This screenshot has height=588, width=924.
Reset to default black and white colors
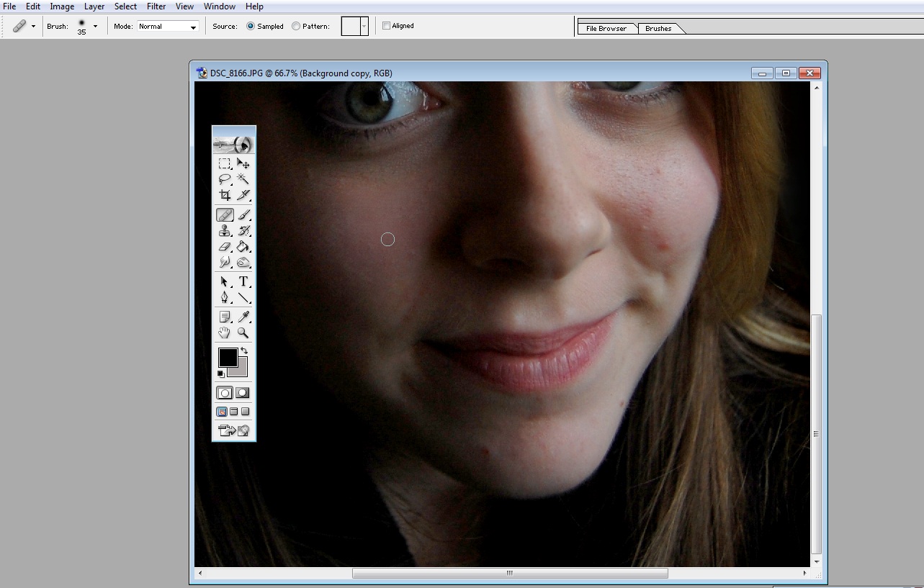(x=221, y=374)
